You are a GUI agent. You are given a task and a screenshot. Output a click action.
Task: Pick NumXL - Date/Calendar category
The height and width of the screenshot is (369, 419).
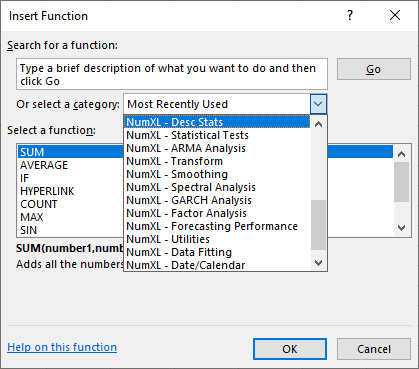218,265
